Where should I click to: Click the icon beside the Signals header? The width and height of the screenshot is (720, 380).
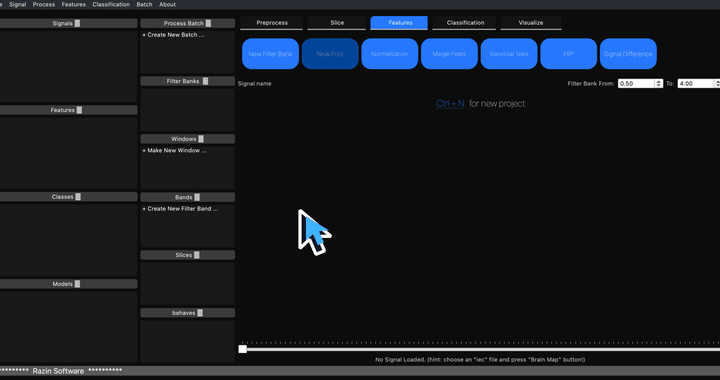pos(77,23)
